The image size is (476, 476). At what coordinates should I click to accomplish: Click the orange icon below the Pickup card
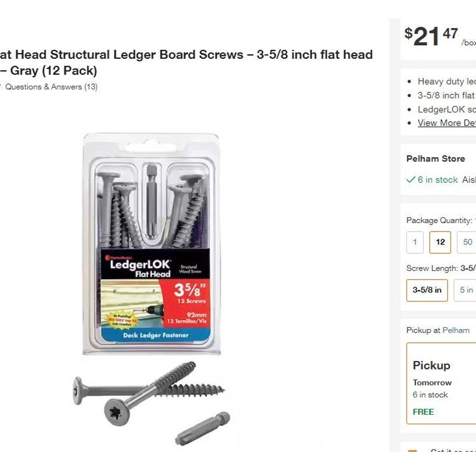(x=412, y=450)
